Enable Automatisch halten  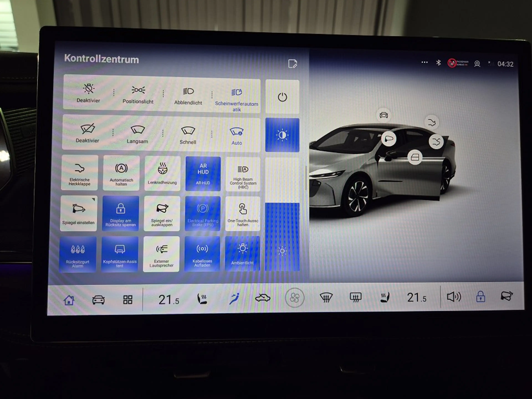coord(121,173)
